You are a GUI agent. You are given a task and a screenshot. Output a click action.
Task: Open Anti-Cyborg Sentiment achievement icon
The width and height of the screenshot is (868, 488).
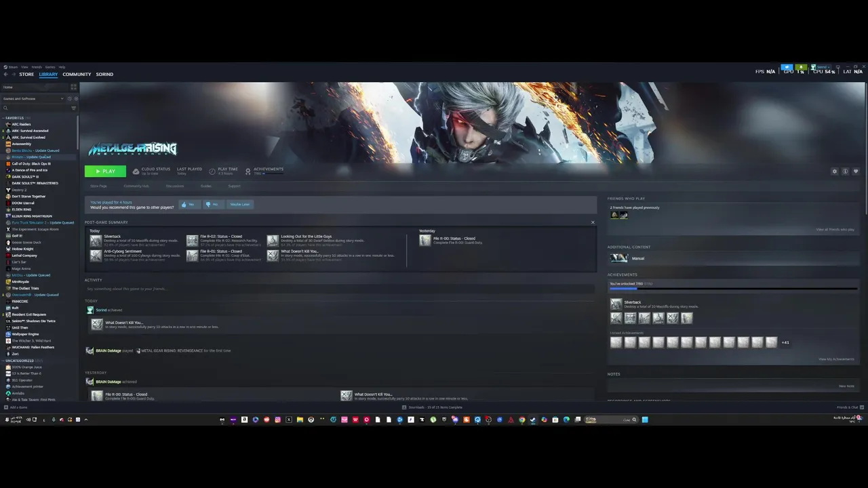click(96, 256)
